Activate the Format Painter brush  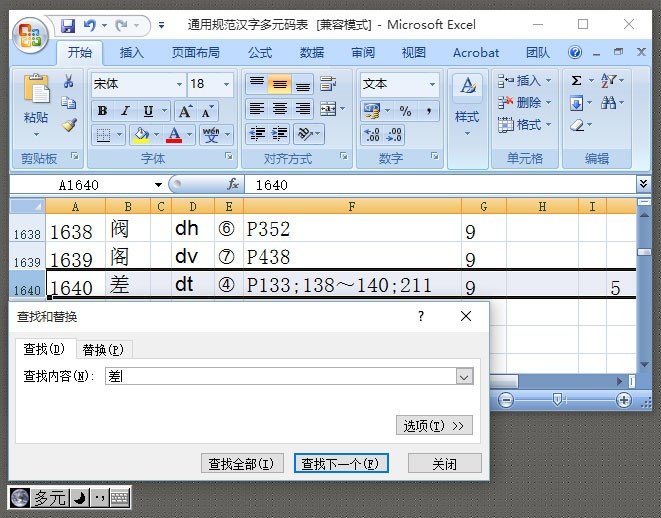(x=69, y=125)
